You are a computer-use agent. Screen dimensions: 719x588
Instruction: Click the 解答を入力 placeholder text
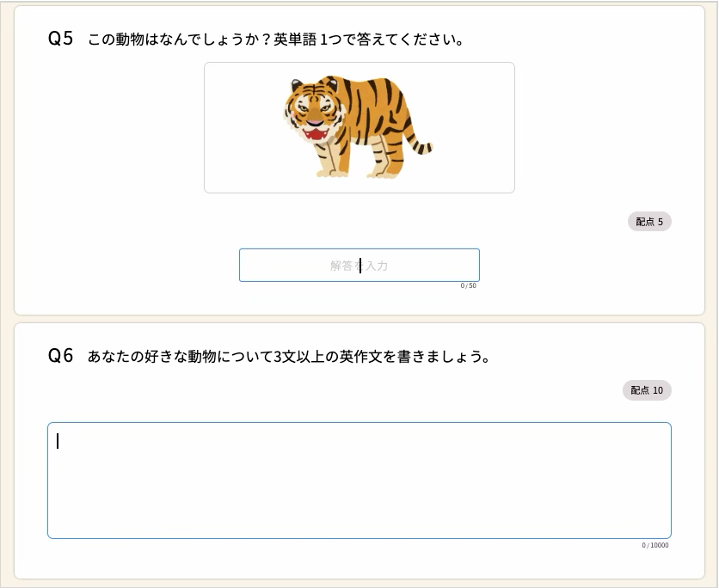click(x=359, y=266)
